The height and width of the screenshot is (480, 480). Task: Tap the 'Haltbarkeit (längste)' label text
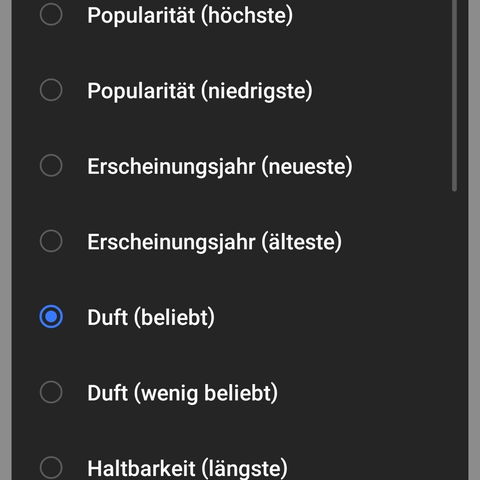(187, 469)
